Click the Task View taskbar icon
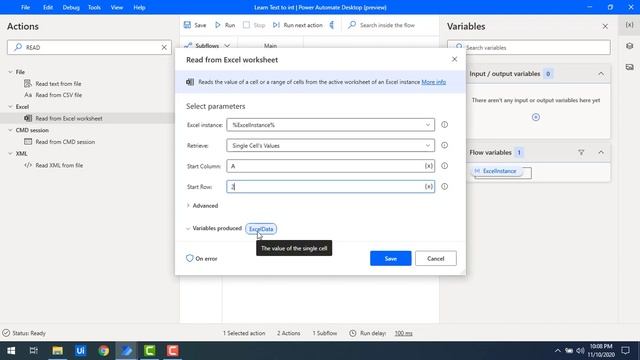Screen dimensions: 640x360 tap(34, 351)
